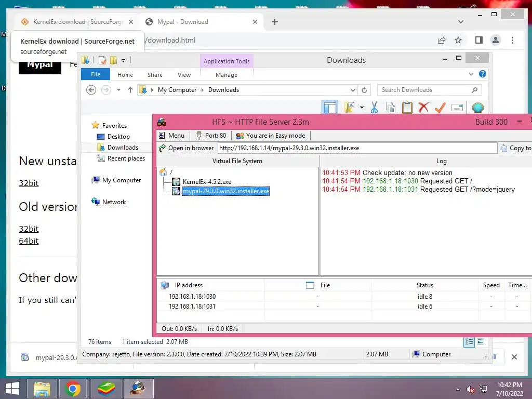Click the Status column header
Viewport: 532px width, 399px height.
click(425, 285)
